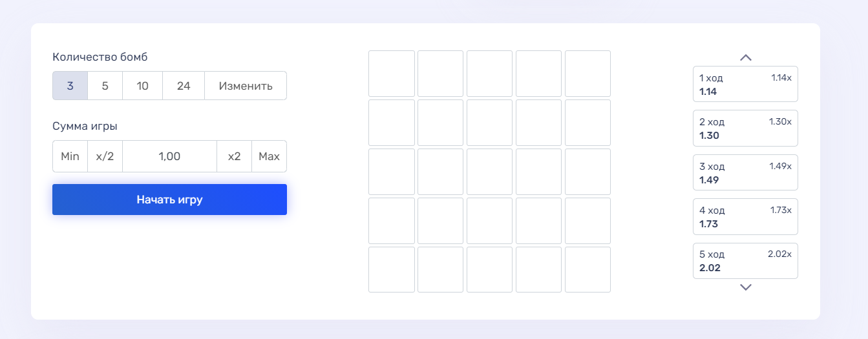Image resolution: width=868 pixels, height=339 pixels.
Task: Click the bet amount field showing 1,00
Action: 169,156
